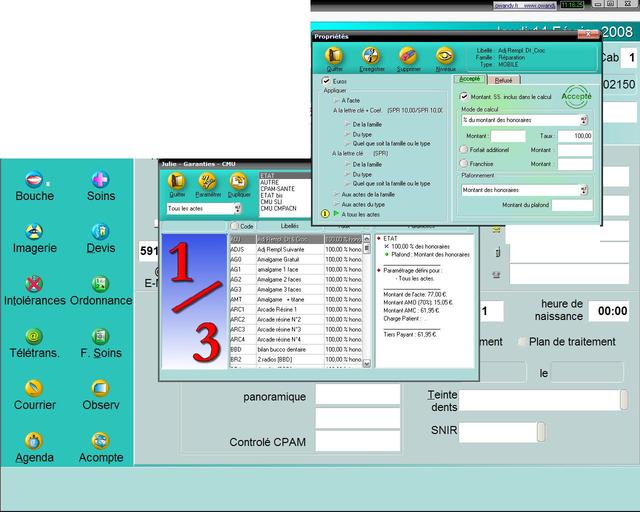The image size is (640, 512).
Task: Switch to the Refusé tab
Action: pyautogui.click(x=503, y=80)
